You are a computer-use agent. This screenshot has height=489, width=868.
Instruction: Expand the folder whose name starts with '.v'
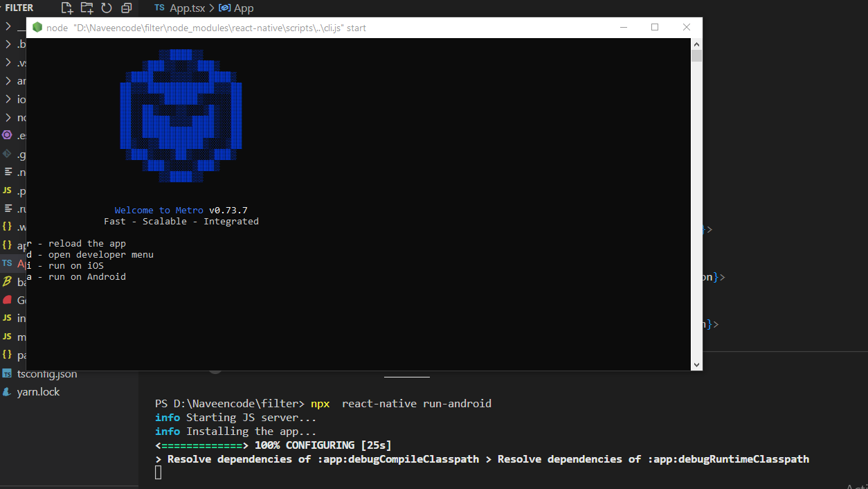coord(8,62)
